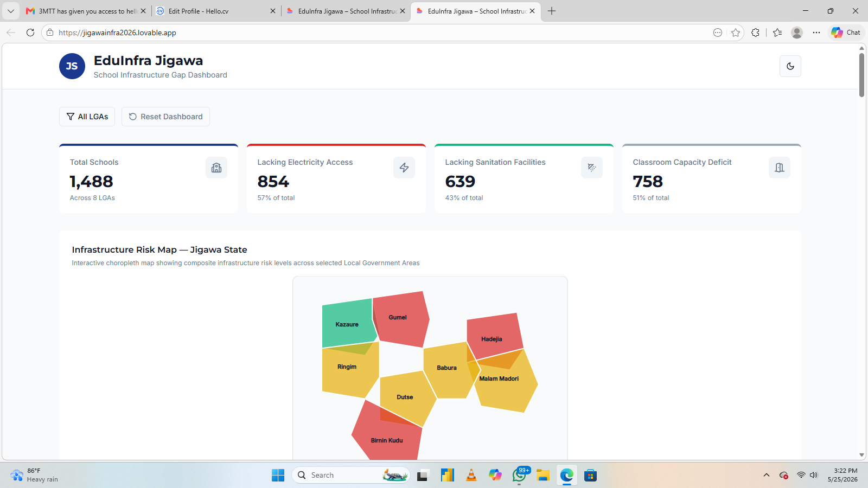Viewport: 868px width, 488px height.
Task: Open VLC media player from taskbar
Action: 471,476
